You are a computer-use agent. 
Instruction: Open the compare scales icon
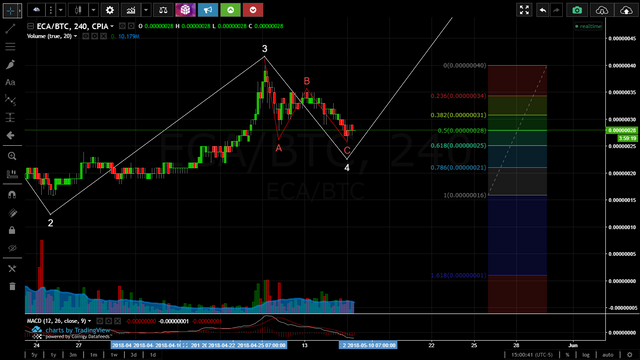[x=163, y=10]
